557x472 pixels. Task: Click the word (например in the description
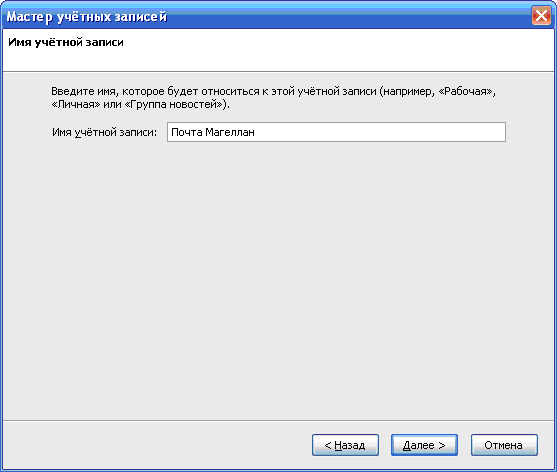(x=407, y=92)
